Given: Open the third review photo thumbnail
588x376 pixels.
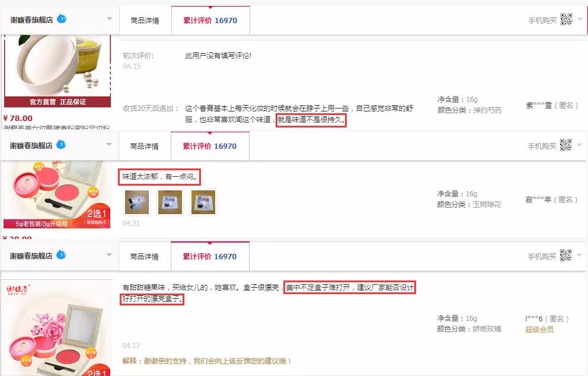Looking at the screenshot, I should 203,202.
